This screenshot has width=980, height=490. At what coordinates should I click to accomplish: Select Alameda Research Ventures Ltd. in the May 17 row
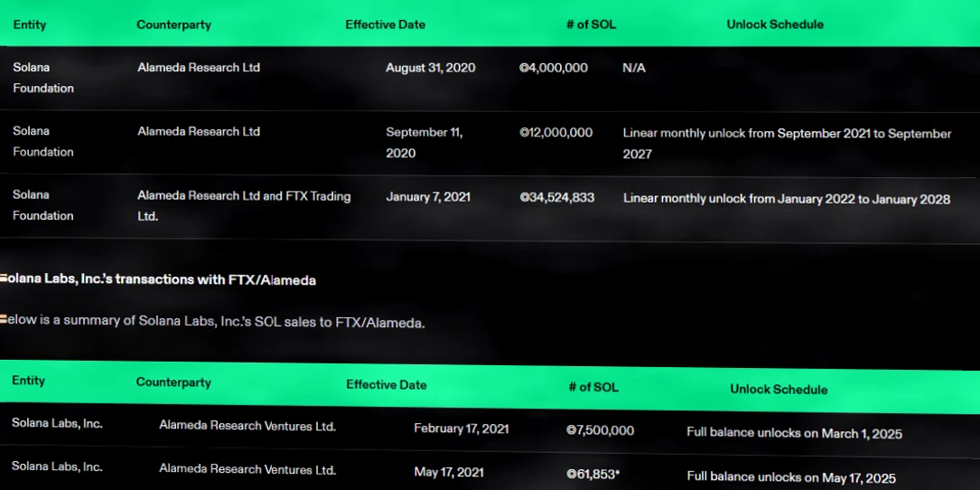point(247,469)
